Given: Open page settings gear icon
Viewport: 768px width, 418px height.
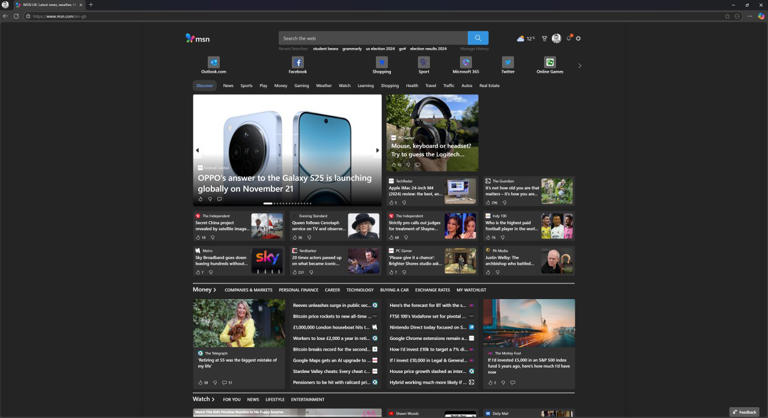Looking at the screenshot, I should [578, 38].
